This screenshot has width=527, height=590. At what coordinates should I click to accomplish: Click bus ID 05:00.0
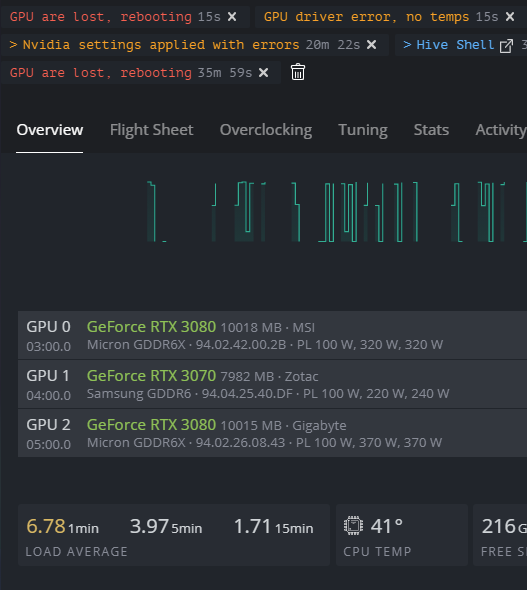49,444
